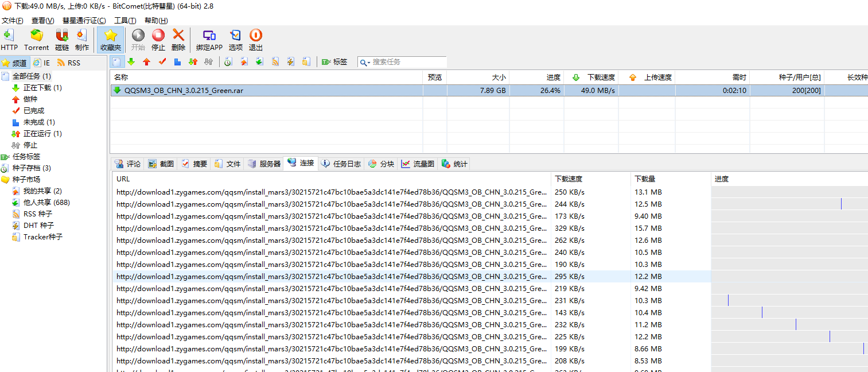Click the 标签 tag button

(334, 61)
